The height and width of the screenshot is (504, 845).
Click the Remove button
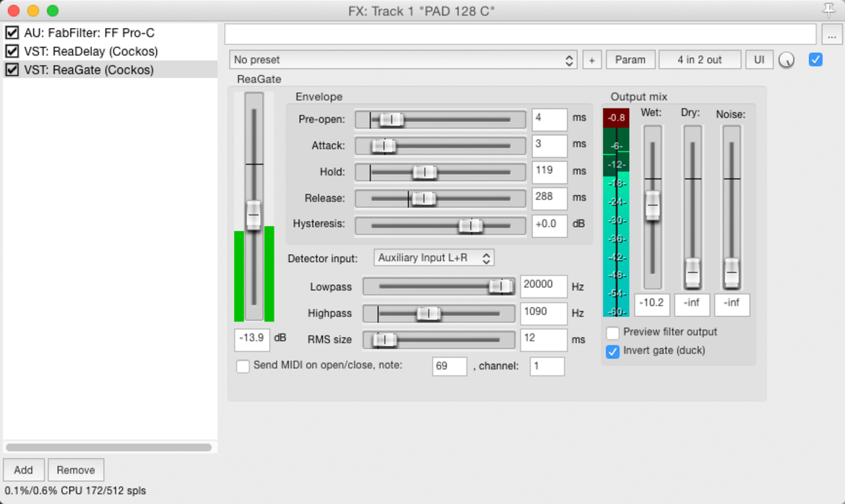click(75, 470)
